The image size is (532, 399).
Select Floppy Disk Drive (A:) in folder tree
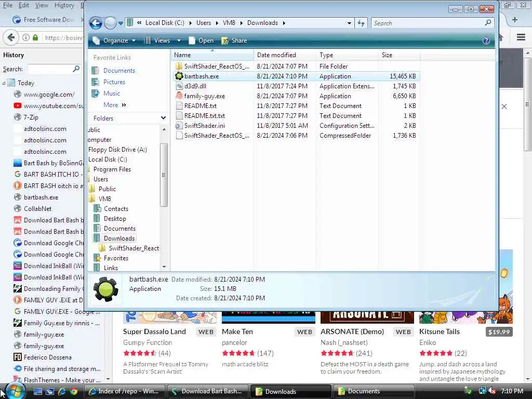coord(117,150)
